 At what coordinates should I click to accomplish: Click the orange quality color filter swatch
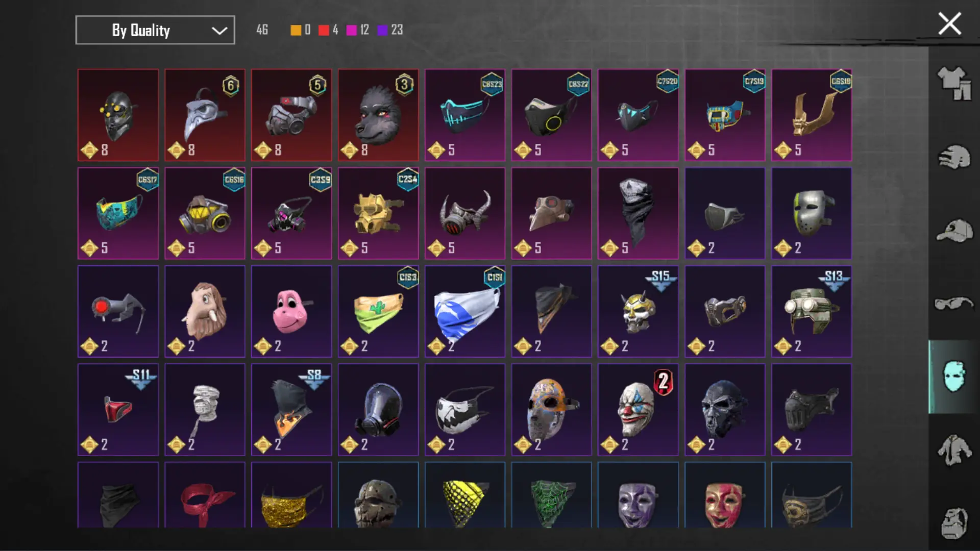tap(296, 30)
